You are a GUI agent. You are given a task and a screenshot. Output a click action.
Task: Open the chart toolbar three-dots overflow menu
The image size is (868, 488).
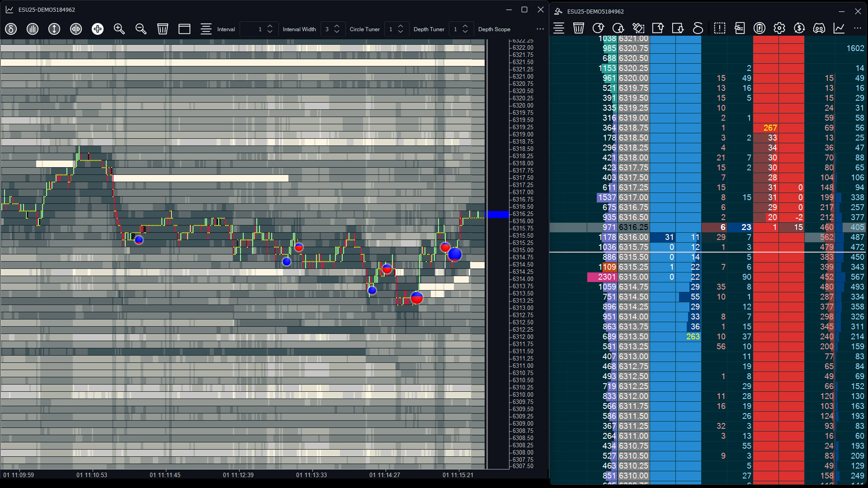[540, 29]
